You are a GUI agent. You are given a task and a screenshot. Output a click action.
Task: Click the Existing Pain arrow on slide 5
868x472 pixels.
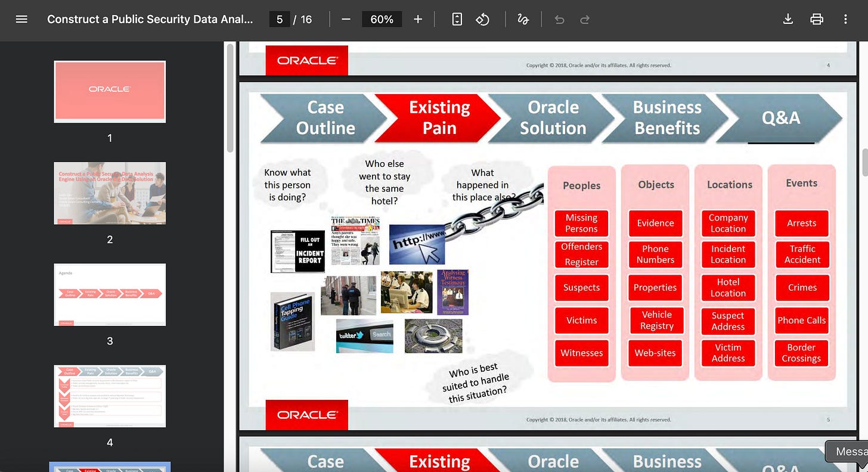click(x=439, y=117)
